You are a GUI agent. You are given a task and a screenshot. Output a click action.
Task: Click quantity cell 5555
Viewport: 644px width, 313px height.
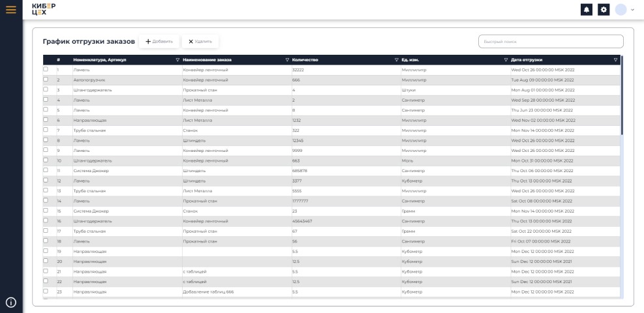tap(346, 191)
